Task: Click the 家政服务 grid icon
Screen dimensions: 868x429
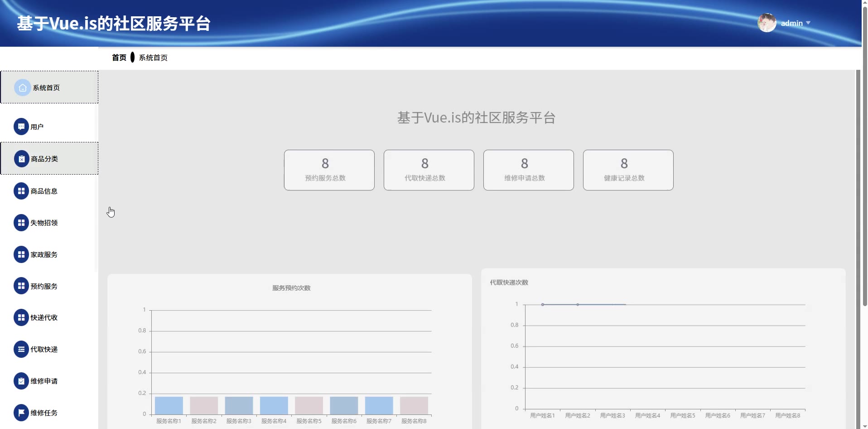Action: coord(21,254)
